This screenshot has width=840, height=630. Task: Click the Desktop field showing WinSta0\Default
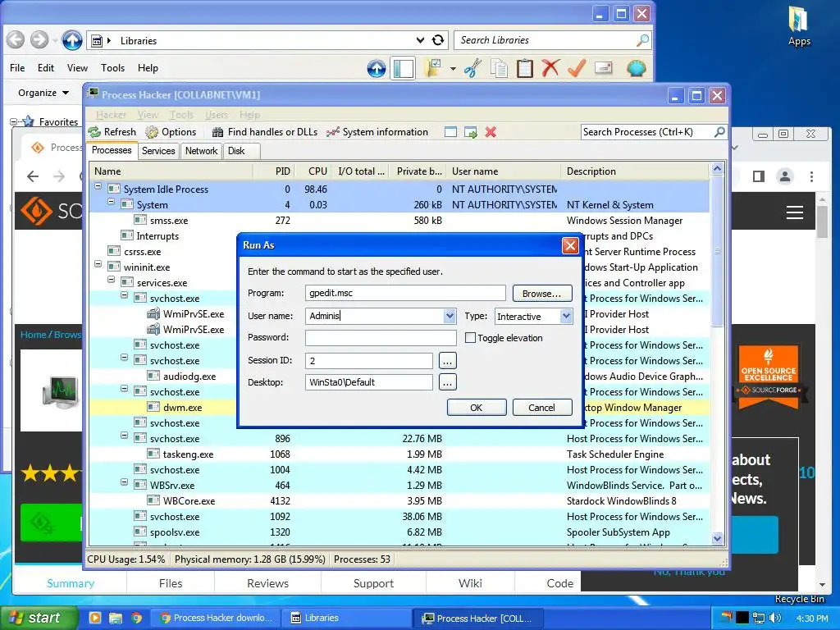(x=368, y=382)
